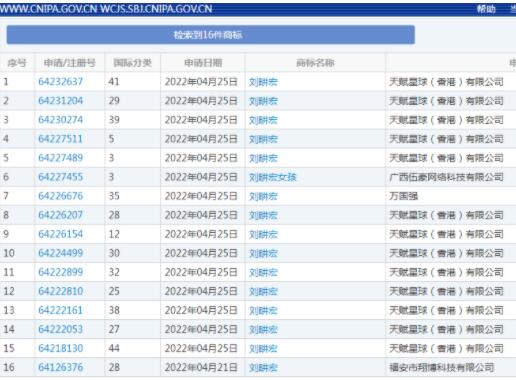This screenshot has width=516, height=380.
Task: Open application number 64230274
Action: (60, 120)
